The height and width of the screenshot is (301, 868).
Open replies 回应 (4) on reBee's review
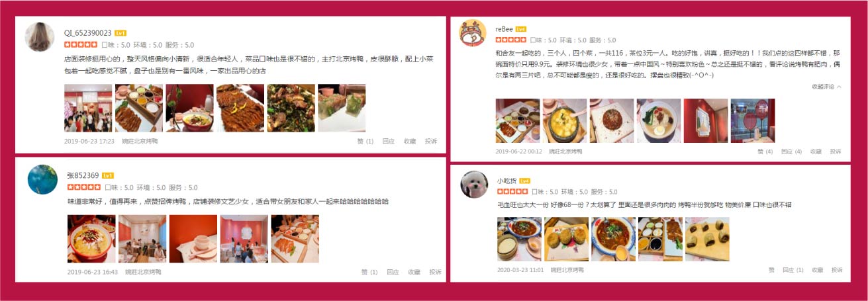(x=791, y=151)
